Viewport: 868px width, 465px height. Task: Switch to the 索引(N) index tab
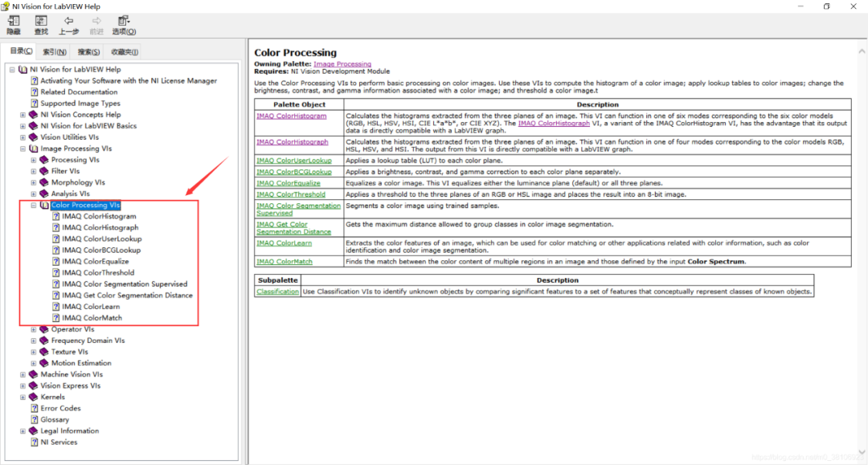pyautogui.click(x=55, y=52)
